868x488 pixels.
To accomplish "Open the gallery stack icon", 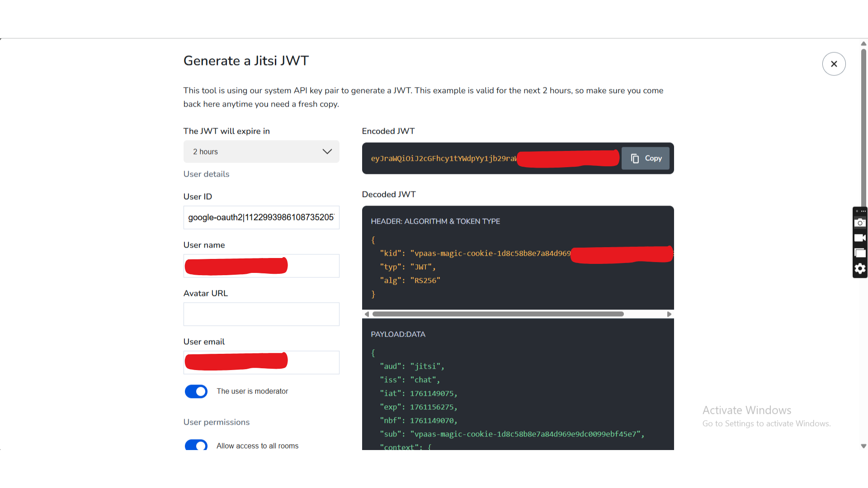I will (x=860, y=253).
